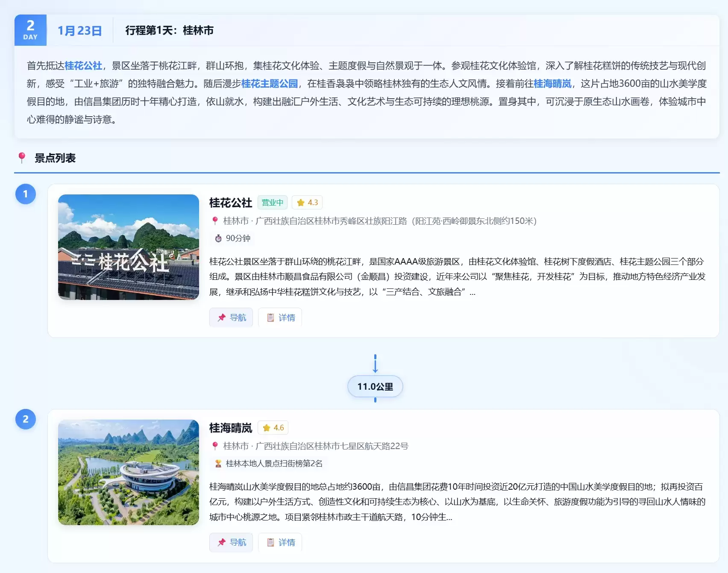Viewport: 728px width, 573px height.
Task: Open the 桂海晴岚 link in itinerary paragraph
Action: (x=552, y=84)
